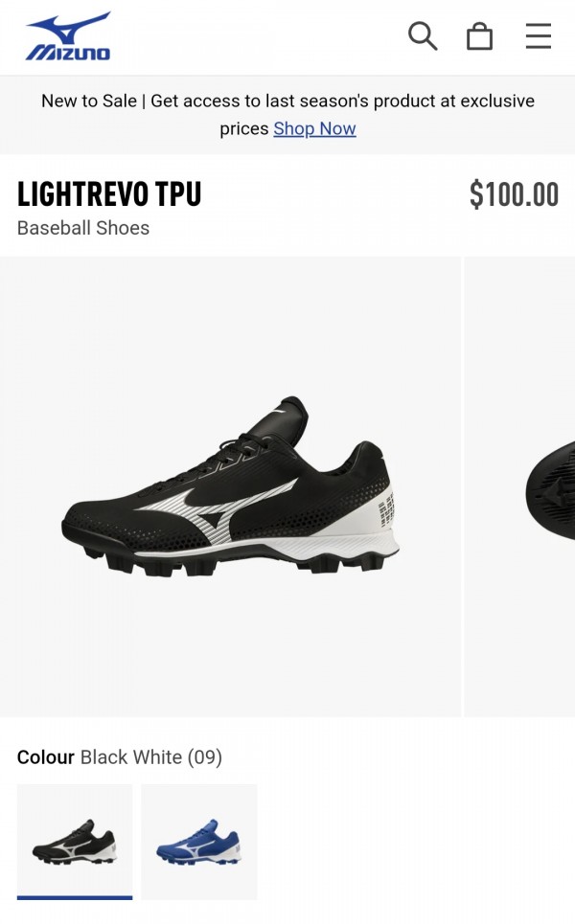
Task: Open the hamburger navigation menu
Action: [539, 36]
